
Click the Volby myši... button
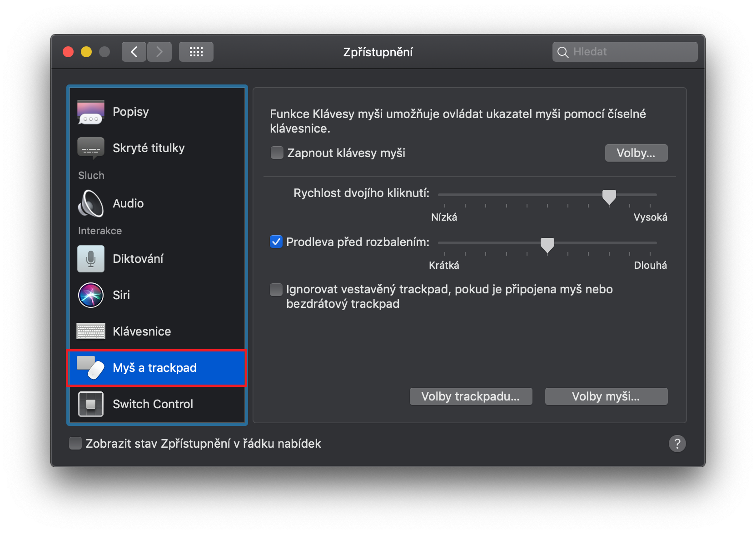(606, 396)
